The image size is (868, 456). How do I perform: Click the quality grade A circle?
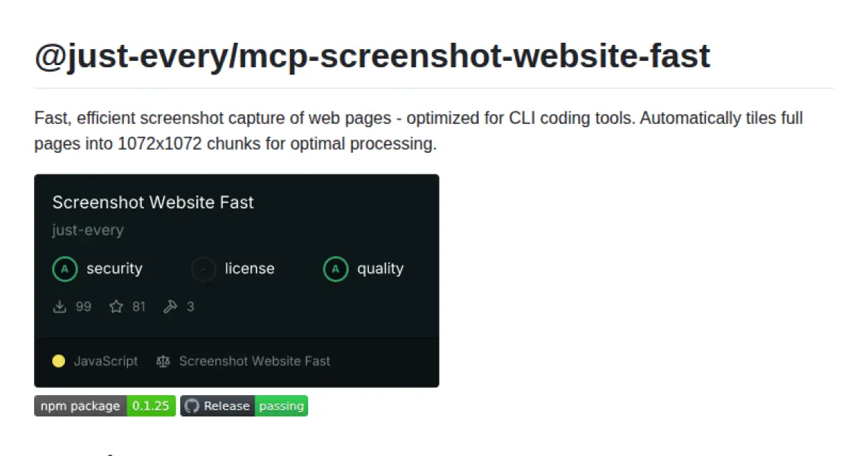tap(334, 269)
